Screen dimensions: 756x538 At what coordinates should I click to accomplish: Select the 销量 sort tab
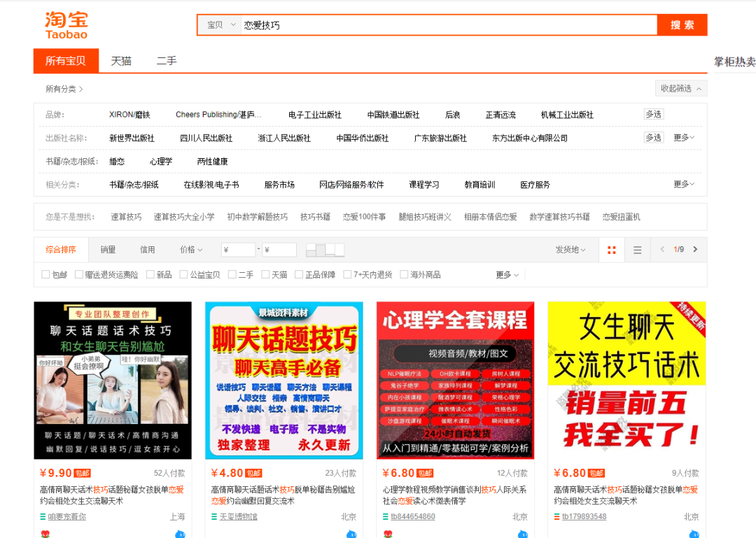point(108,250)
